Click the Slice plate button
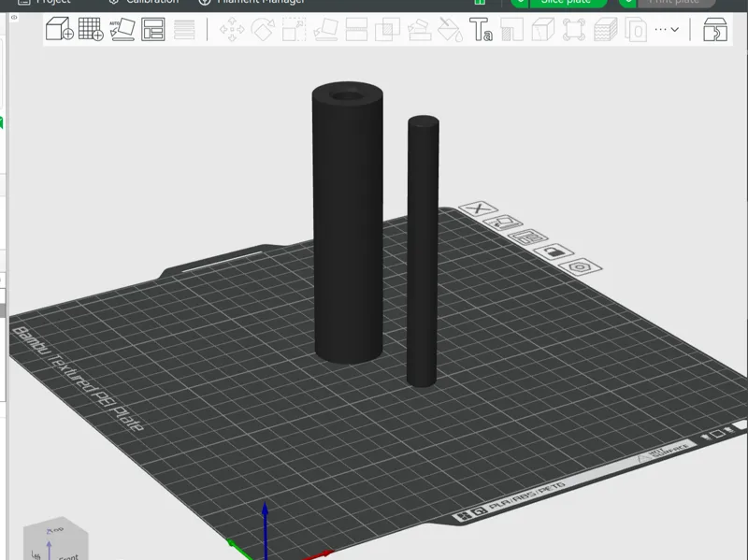 (x=568, y=2)
